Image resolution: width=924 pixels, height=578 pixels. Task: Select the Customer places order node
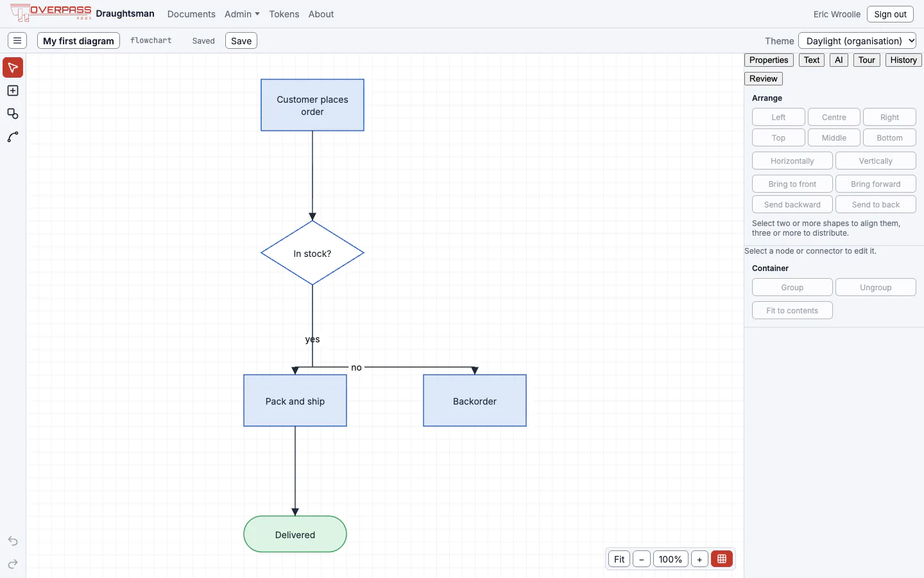[x=312, y=105]
